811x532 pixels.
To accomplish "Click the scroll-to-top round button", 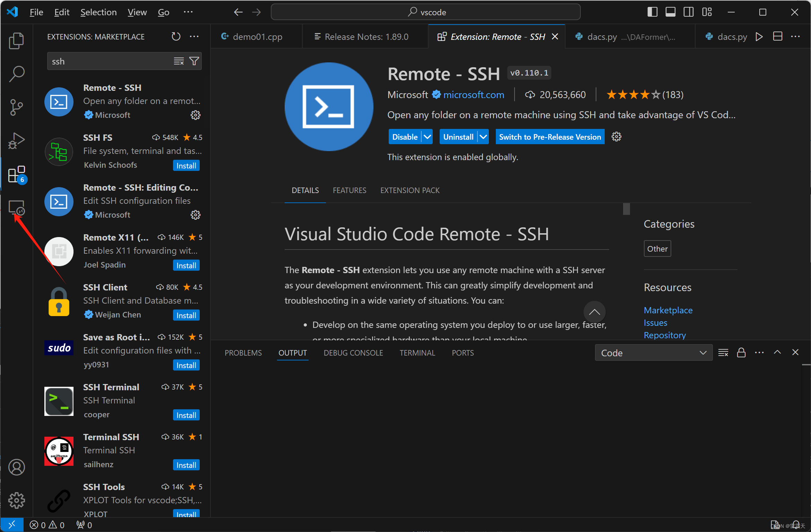I will (x=594, y=312).
